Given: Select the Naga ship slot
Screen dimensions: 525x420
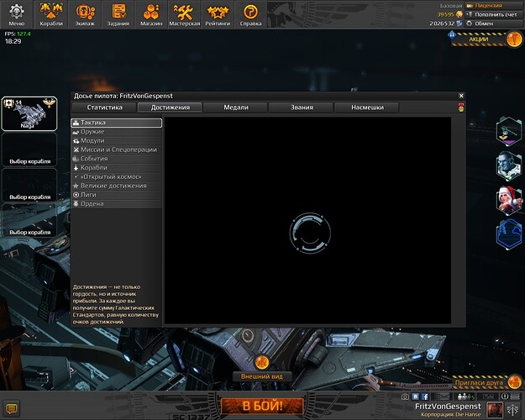Looking at the screenshot, I should pos(29,113).
